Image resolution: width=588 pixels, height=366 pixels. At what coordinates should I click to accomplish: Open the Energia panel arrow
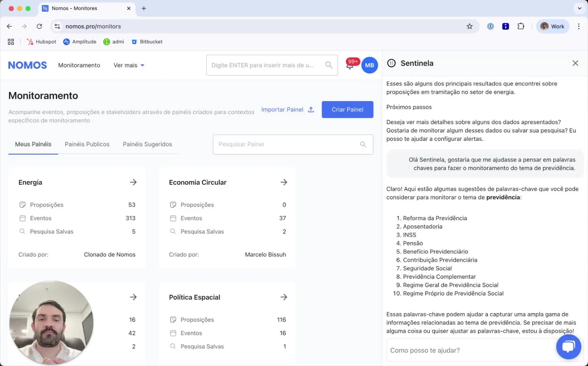[x=133, y=182]
